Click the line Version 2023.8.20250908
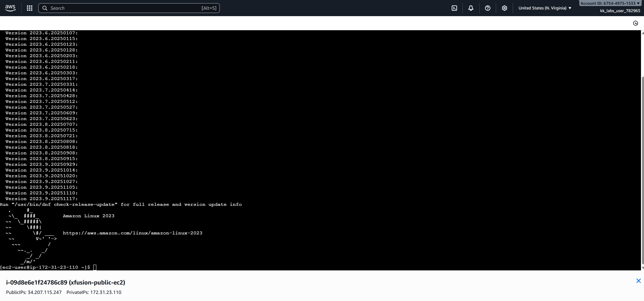 tap(41, 153)
